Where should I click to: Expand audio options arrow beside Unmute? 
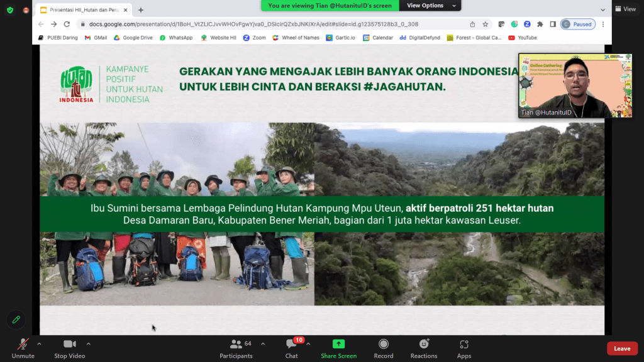pos(39,344)
